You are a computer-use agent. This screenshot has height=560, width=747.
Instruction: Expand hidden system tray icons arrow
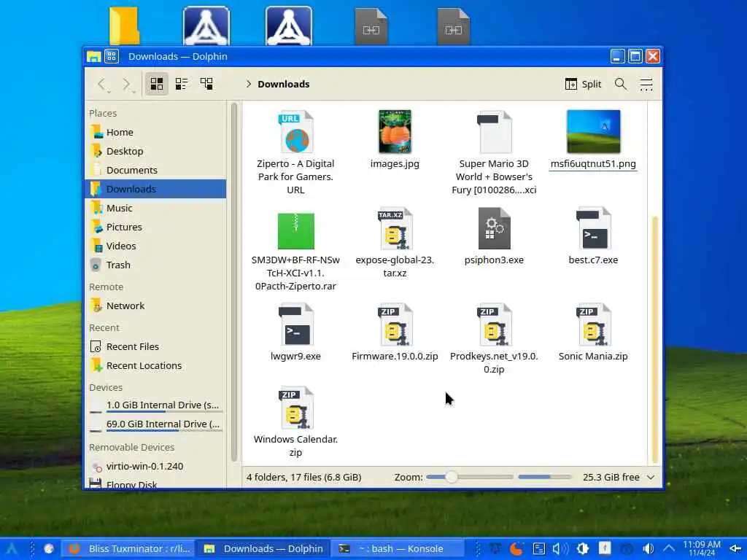pos(668,549)
